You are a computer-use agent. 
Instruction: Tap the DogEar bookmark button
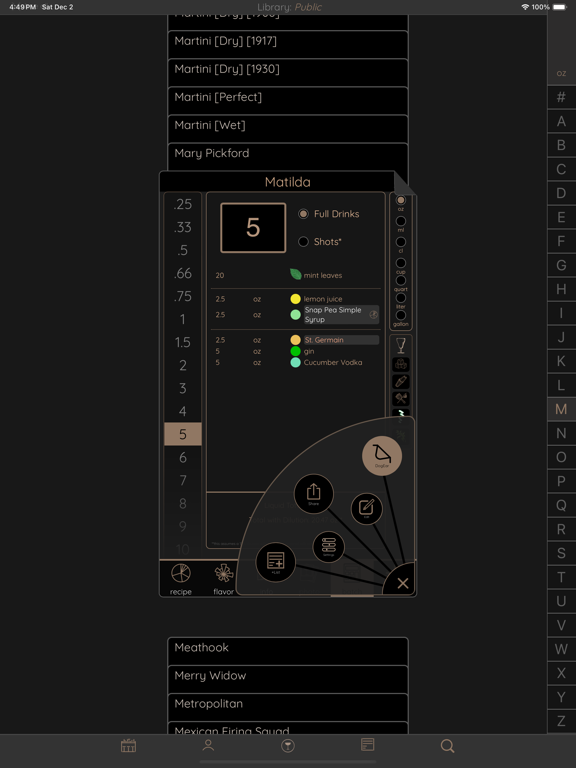tap(382, 456)
